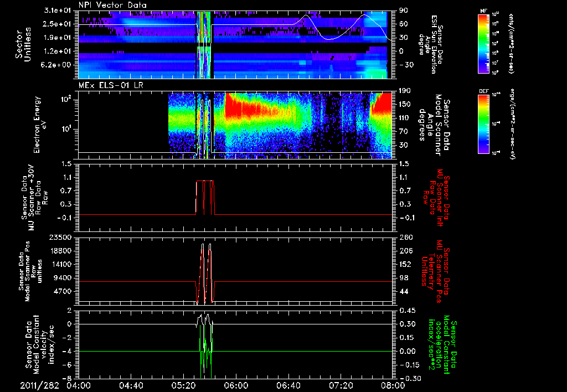Click the '98' telemetry position tick
The width and height of the screenshot is (567, 392).
(x=404, y=278)
